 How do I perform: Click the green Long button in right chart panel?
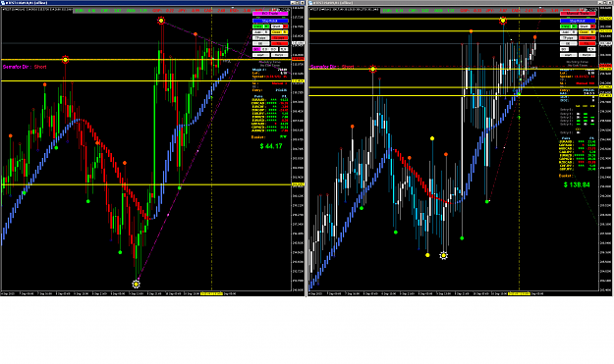coord(569,26)
